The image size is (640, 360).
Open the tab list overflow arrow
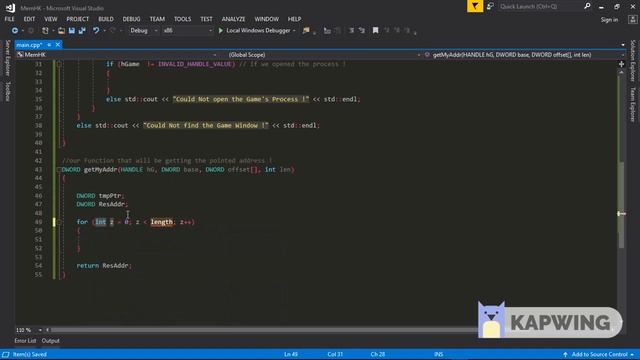coord(623,45)
